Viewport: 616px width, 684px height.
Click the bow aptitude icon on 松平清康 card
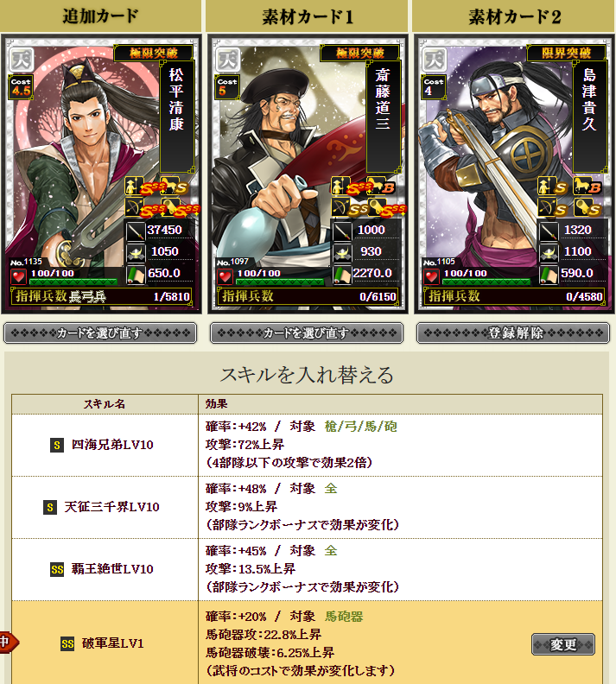tap(134, 206)
